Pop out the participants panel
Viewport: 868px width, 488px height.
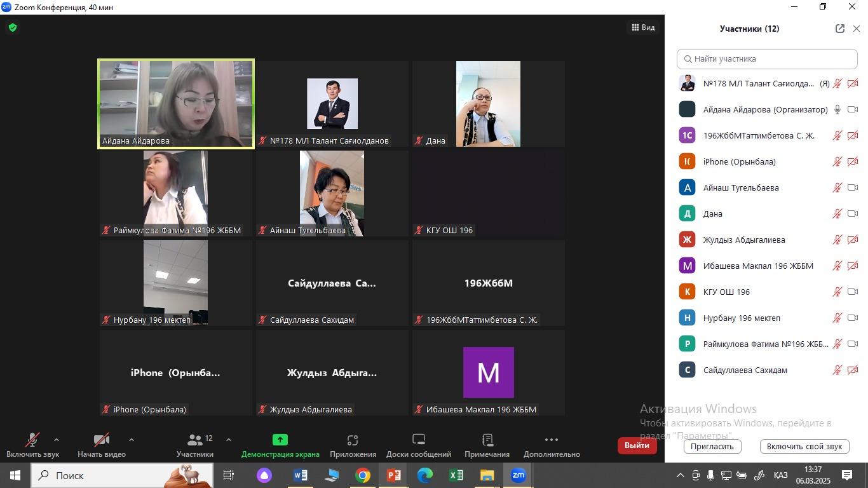[x=839, y=29]
